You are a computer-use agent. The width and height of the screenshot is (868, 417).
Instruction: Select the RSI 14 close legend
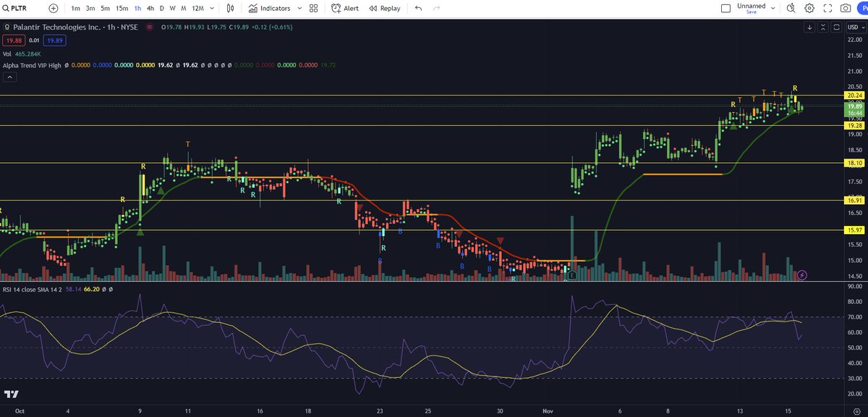click(33, 289)
